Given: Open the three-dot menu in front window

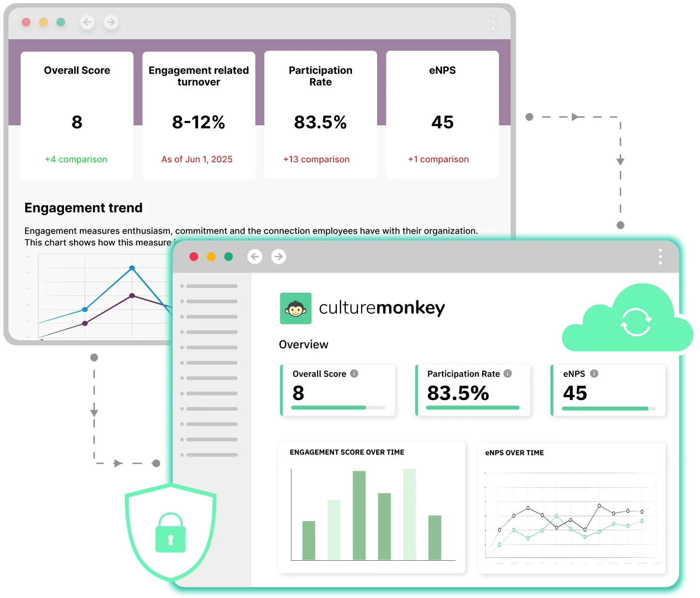Looking at the screenshot, I should click(x=660, y=256).
